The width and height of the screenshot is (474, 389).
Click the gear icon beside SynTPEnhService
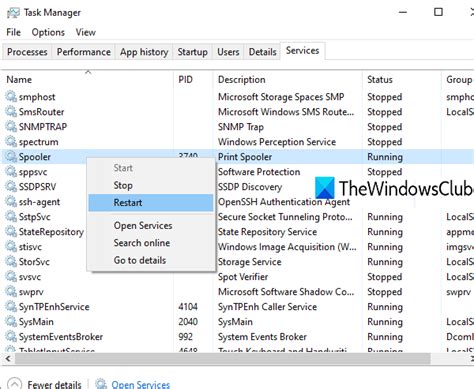click(11, 307)
